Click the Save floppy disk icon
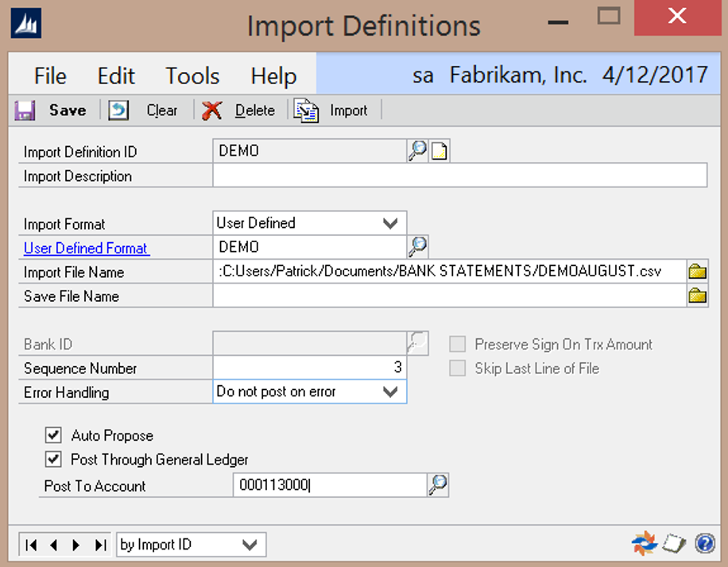728x567 pixels. pyautogui.click(x=24, y=110)
